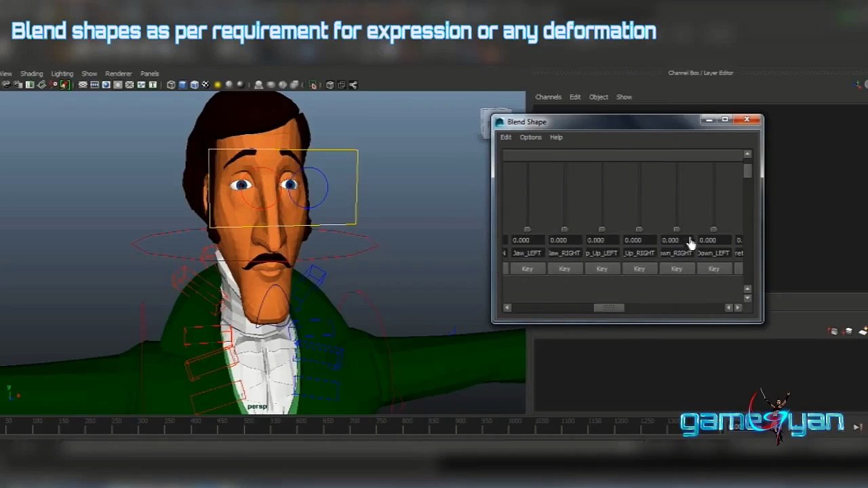
Task: Click the share-shaped last icon in viewport toolbar
Action: (x=354, y=85)
